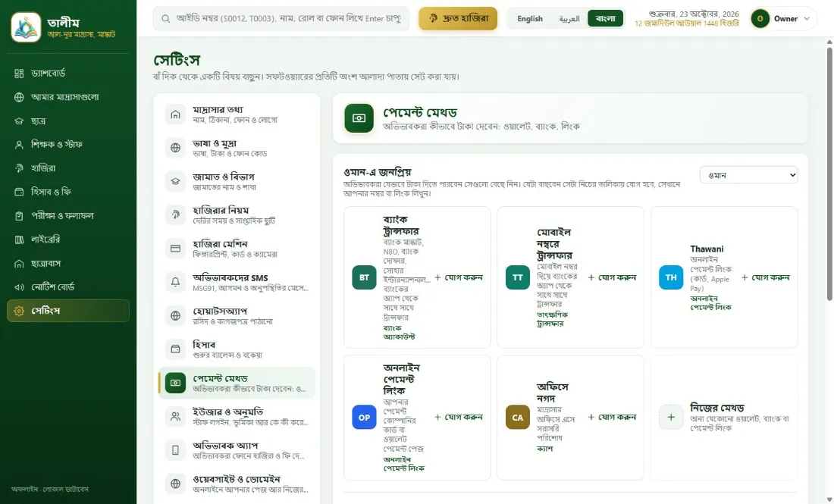Open আমার মাদ্রাসাগুলো in the sidebar
The image size is (834, 504).
68,97
